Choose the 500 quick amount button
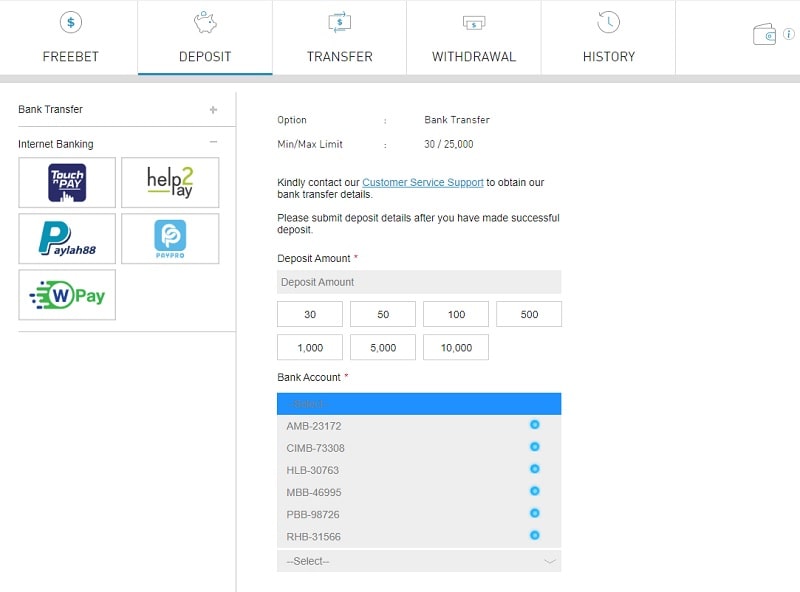This screenshot has height=592, width=800. pos(529,314)
